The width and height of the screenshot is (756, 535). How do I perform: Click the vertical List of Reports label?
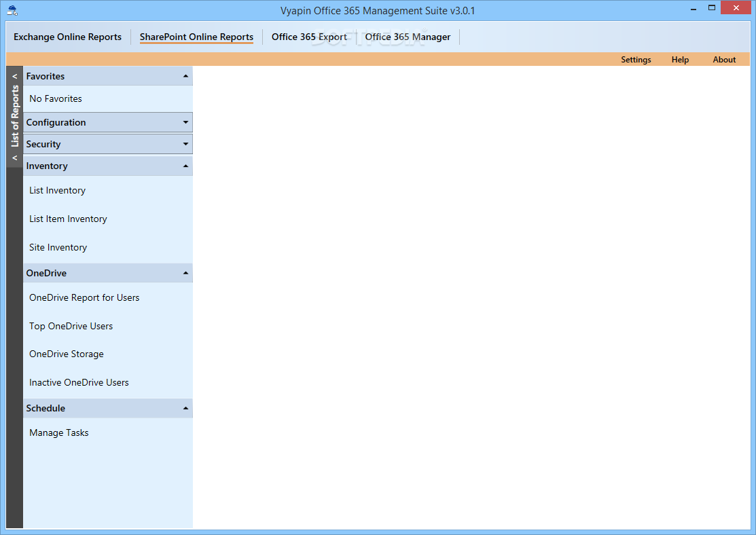(x=15, y=116)
